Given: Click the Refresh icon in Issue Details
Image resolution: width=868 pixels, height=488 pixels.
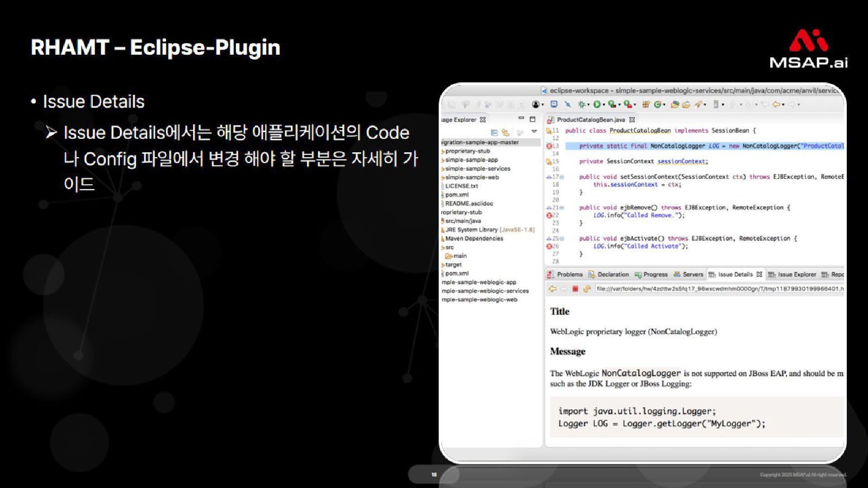Looking at the screenshot, I should 587,289.
